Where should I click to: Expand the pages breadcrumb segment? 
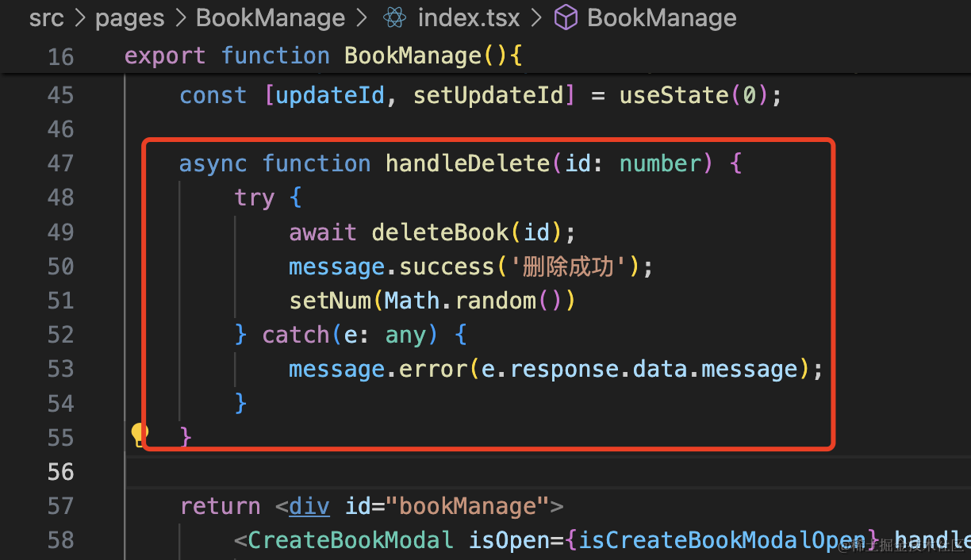129,17
